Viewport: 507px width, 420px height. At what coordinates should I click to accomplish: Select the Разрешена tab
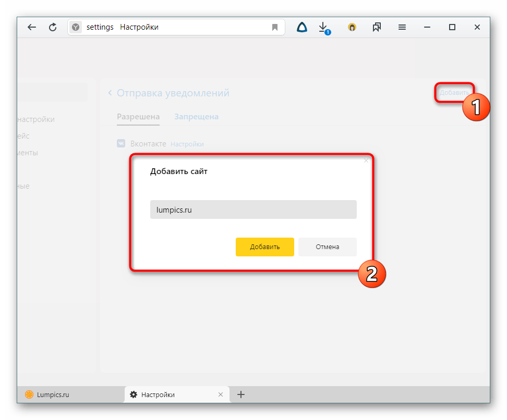point(138,117)
